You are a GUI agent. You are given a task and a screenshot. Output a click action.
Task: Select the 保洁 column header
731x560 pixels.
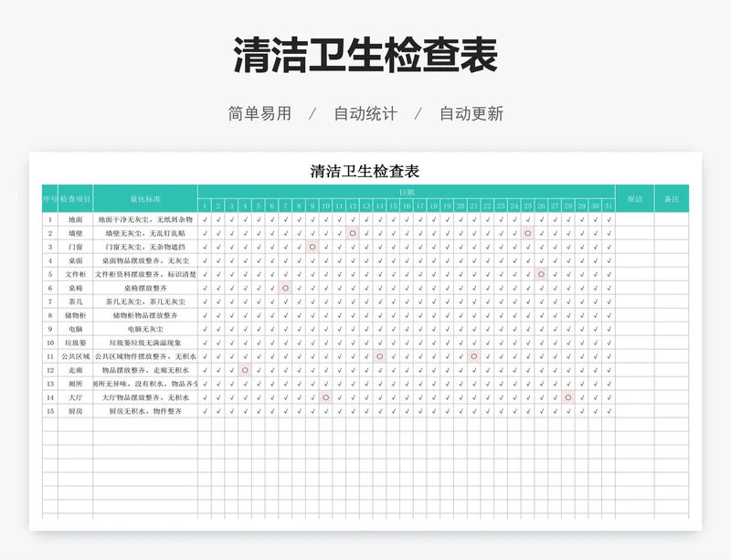coord(634,198)
